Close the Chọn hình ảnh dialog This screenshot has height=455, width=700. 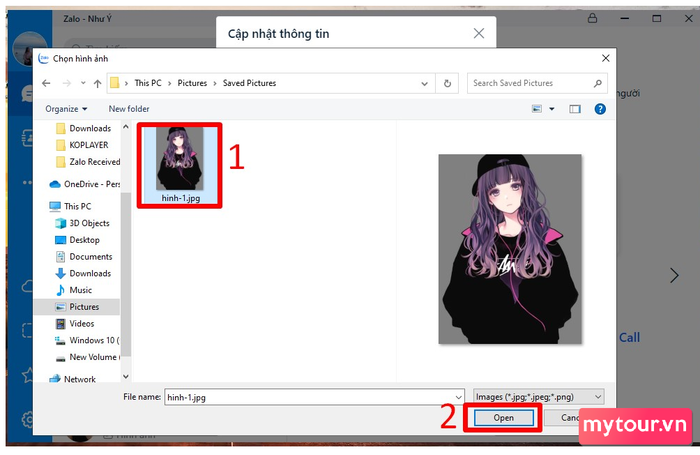(x=605, y=58)
